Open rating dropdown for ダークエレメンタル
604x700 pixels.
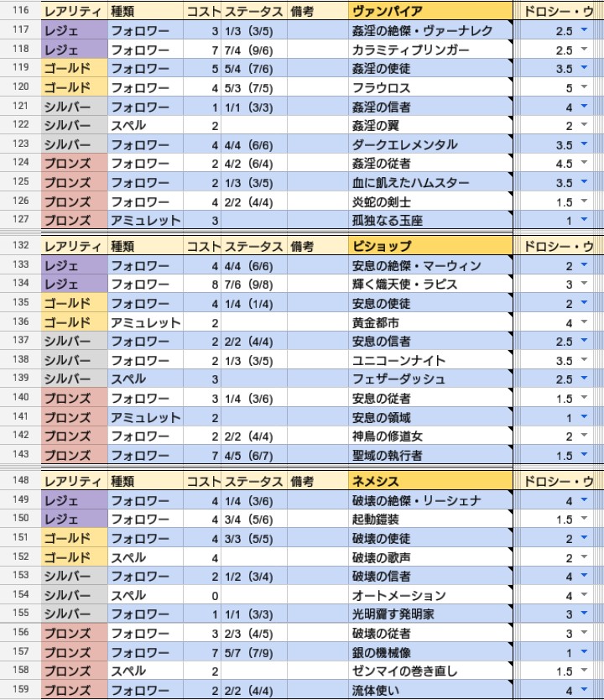(x=584, y=144)
